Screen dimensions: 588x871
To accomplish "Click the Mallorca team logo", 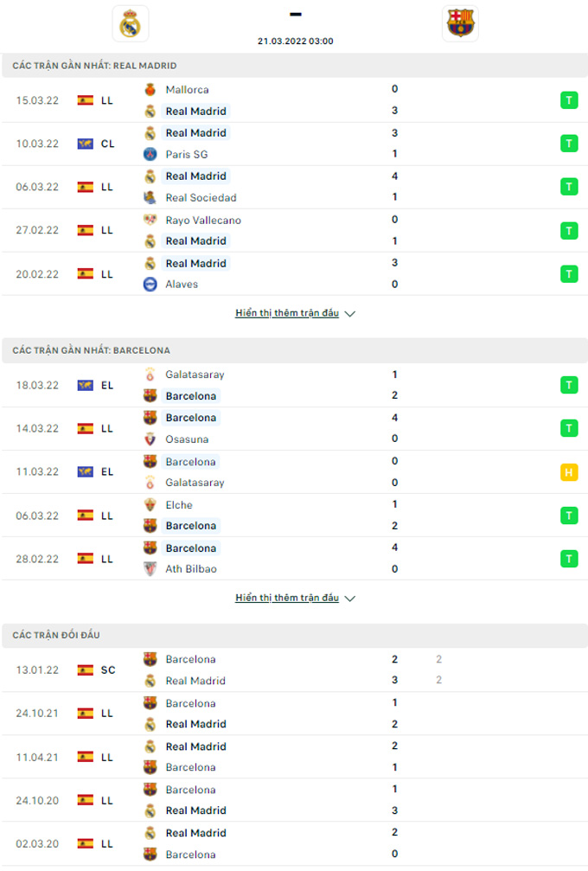I will click(x=150, y=90).
